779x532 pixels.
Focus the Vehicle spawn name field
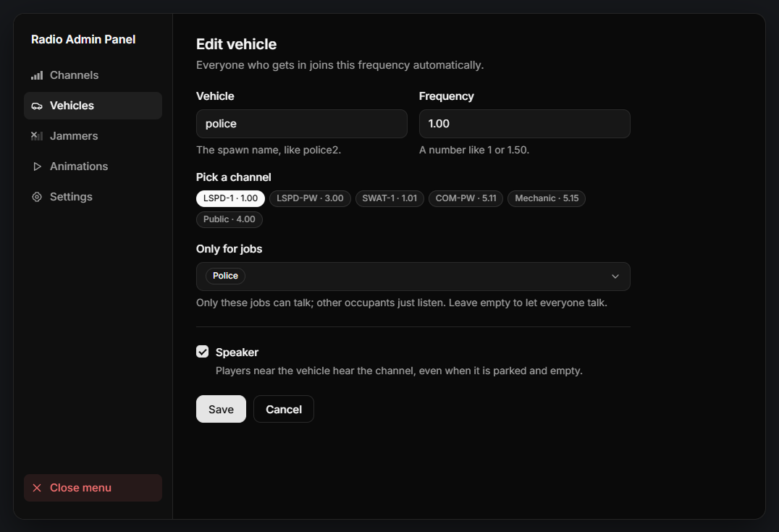[x=302, y=124]
